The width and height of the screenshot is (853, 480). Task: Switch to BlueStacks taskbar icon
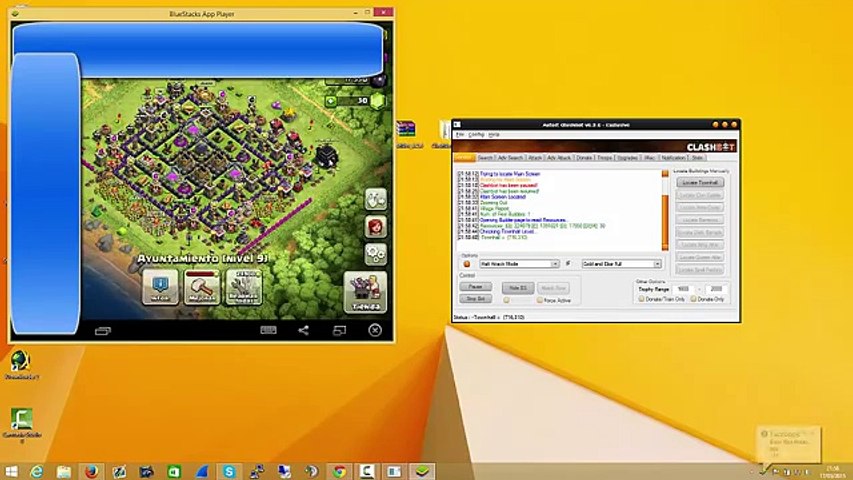tap(422, 471)
